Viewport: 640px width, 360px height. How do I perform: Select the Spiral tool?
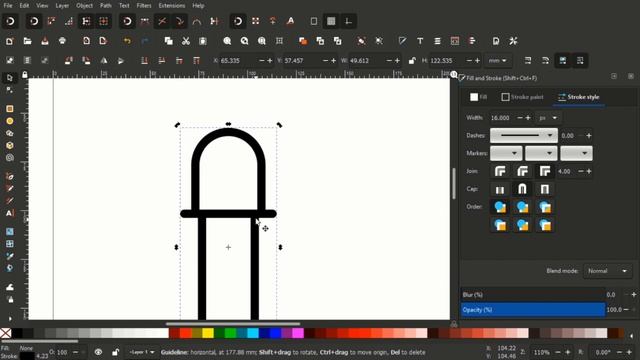[10, 158]
